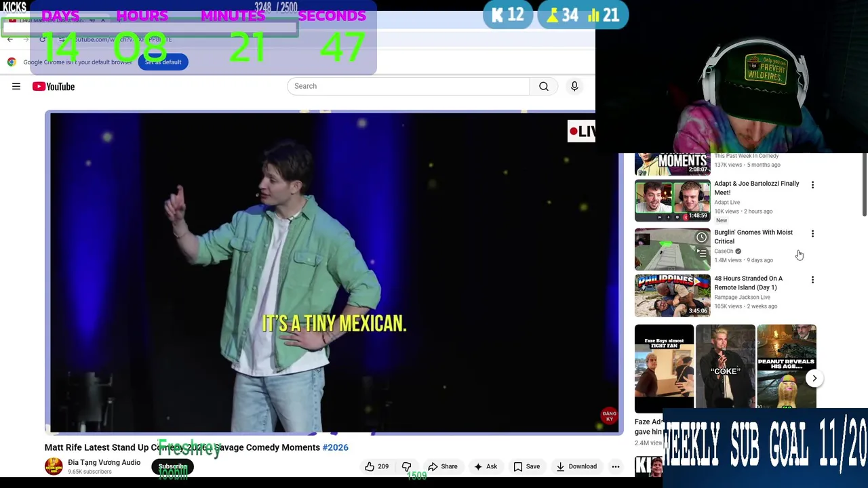Viewport: 868px width, 488px height.
Task: Click the sidebar vertical scrollbar
Action: click(864, 184)
